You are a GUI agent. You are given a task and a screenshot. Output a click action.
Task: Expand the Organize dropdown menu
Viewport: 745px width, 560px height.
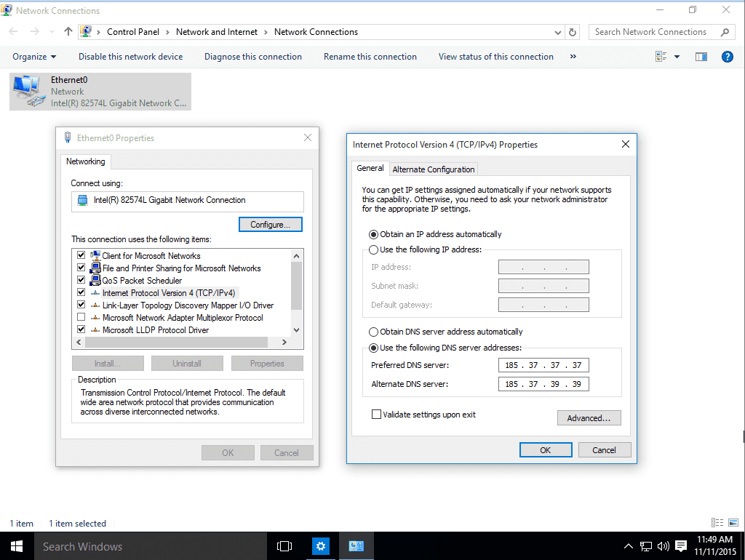tap(34, 57)
